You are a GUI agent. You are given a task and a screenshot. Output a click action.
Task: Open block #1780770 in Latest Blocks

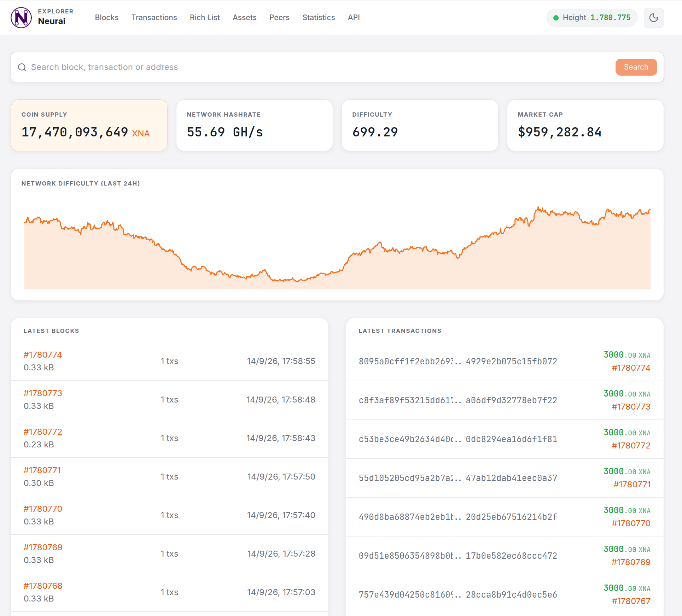(x=43, y=509)
